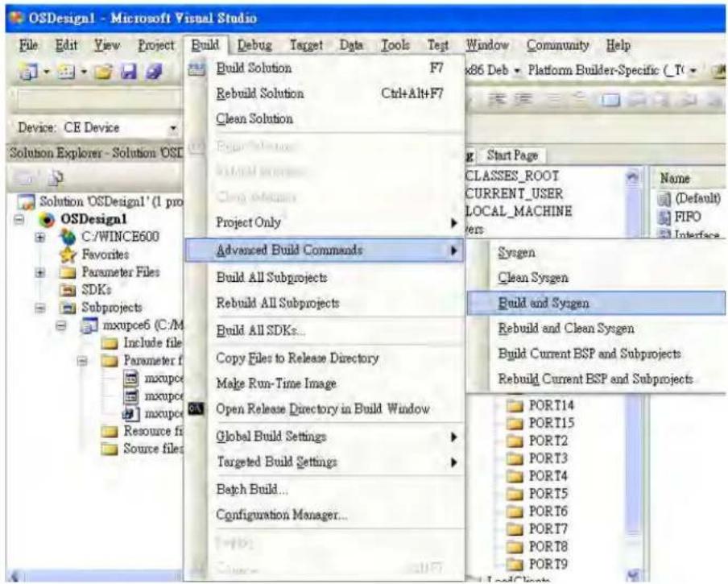Collapse the mxupce6 subproject node

point(61,326)
